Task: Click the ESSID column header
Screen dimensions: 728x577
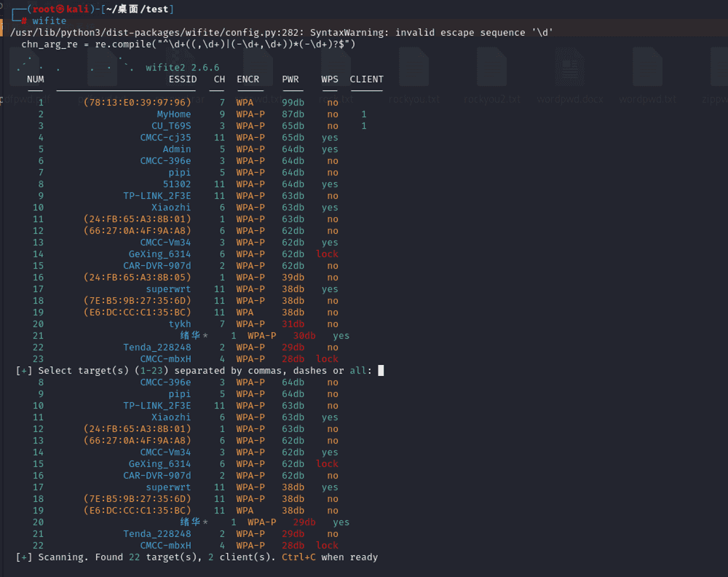Action: [x=183, y=79]
